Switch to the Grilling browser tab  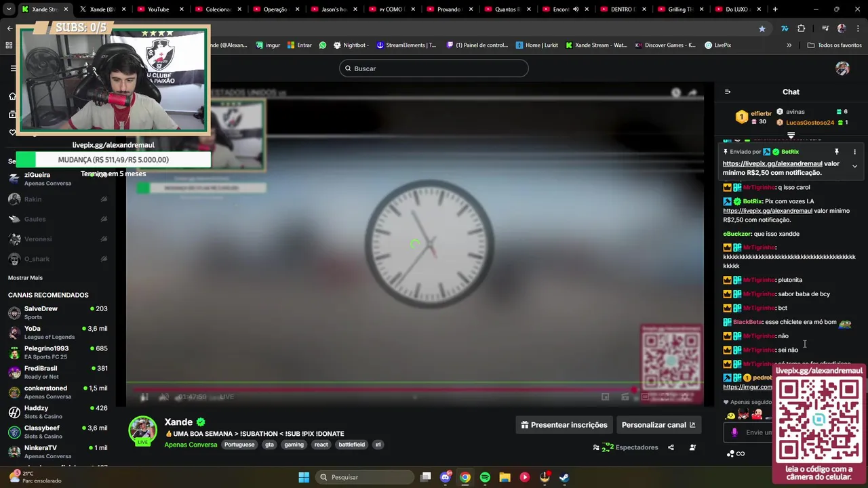click(x=680, y=9)
